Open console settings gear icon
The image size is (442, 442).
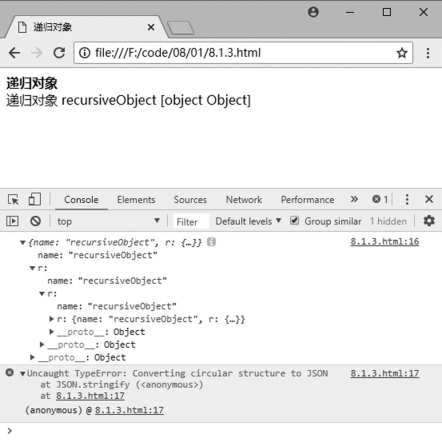[429, 221]
